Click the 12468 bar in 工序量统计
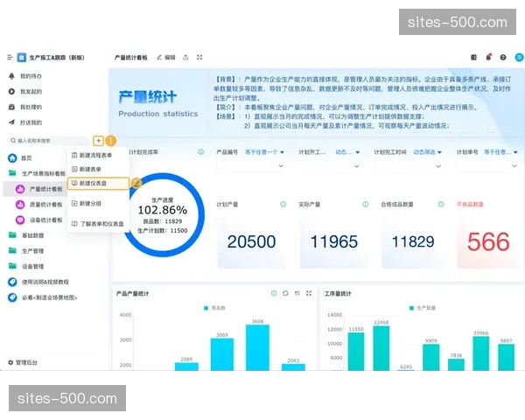Viewport: 525px width, 420px height. (x=381, y=348)
